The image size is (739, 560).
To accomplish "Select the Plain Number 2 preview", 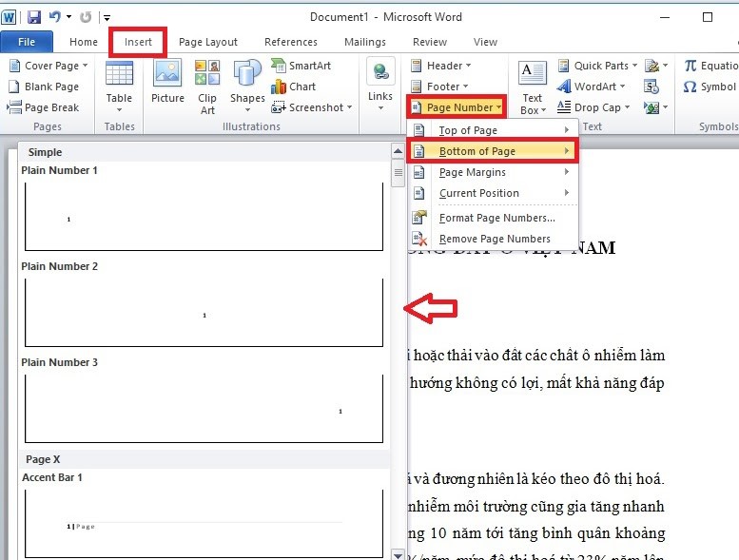I will pyautogui.click(x=204, y=313).
